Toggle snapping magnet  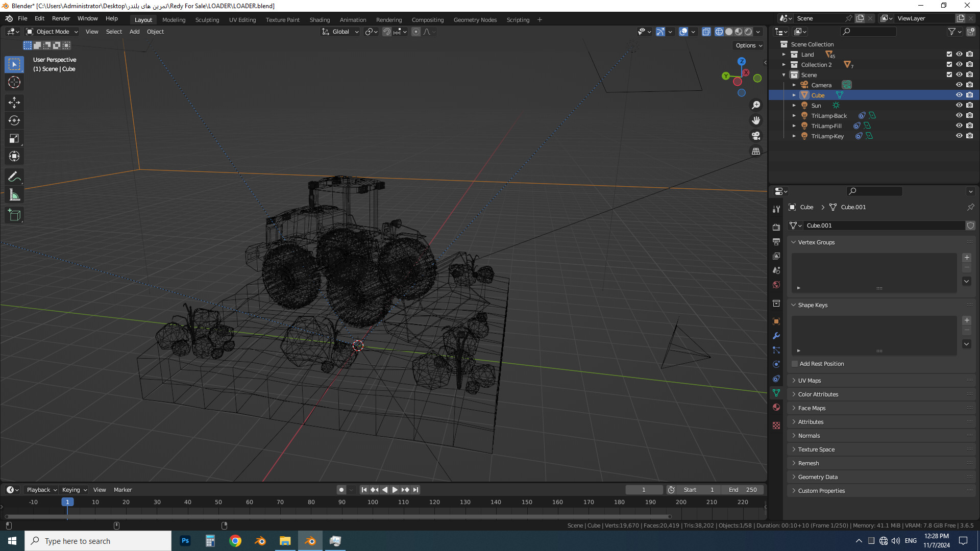387,32
